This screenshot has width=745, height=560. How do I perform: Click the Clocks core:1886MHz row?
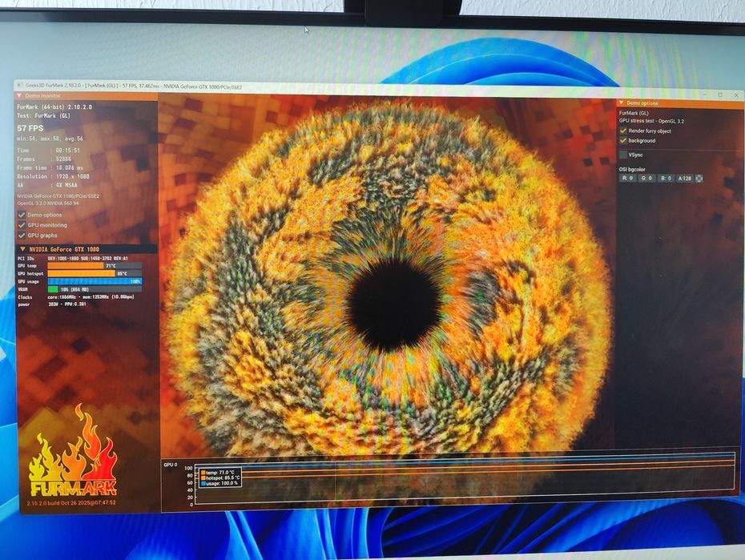tap(76, 297)
